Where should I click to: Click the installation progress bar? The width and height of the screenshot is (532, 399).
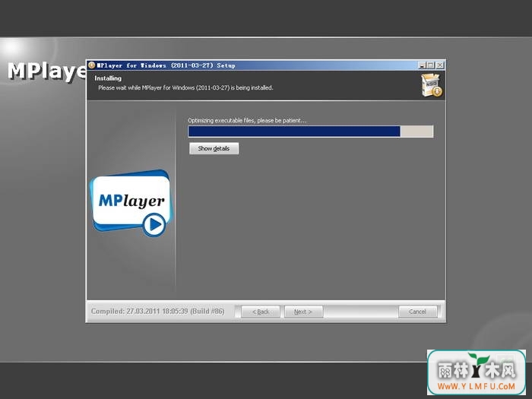pos(310,131)
